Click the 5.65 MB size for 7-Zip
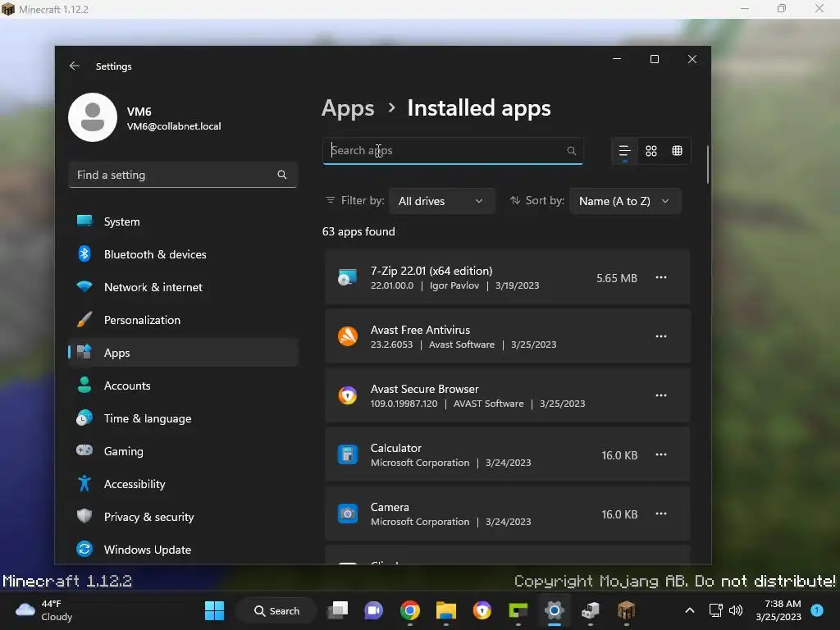The height and width of the screenshot is (630, 840). click(x=617, y=278)
